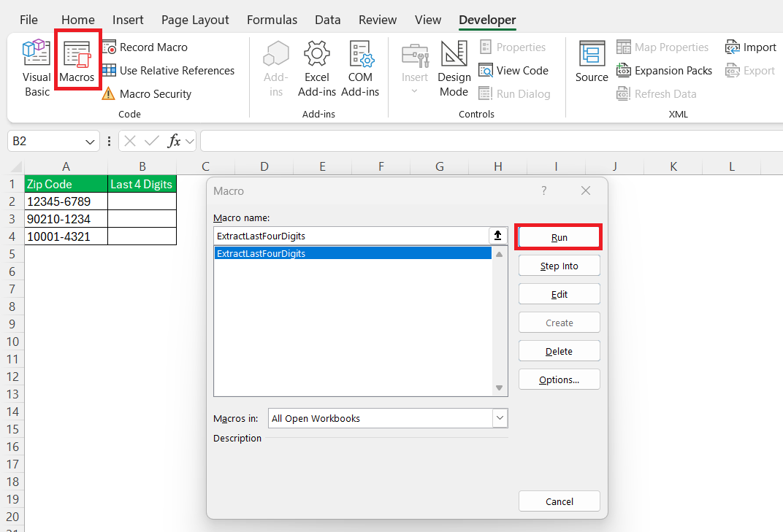Image resolution: width=783 pixels, height=532 pixels.
Task: Click the formula bar Cancel icon
Action: pos(130,142)
